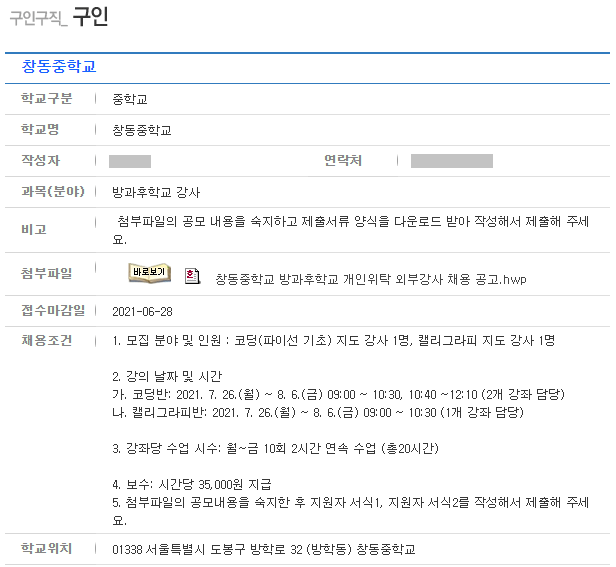Select the 방과후학교 강사 subject text
Viewport: 616px width, 567px height.
coord(156,192)
